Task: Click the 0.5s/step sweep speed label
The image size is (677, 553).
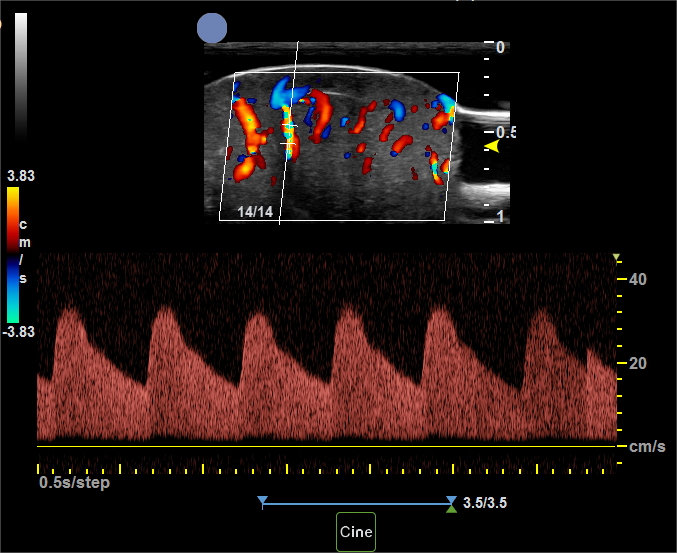Action: coord(74,483)
